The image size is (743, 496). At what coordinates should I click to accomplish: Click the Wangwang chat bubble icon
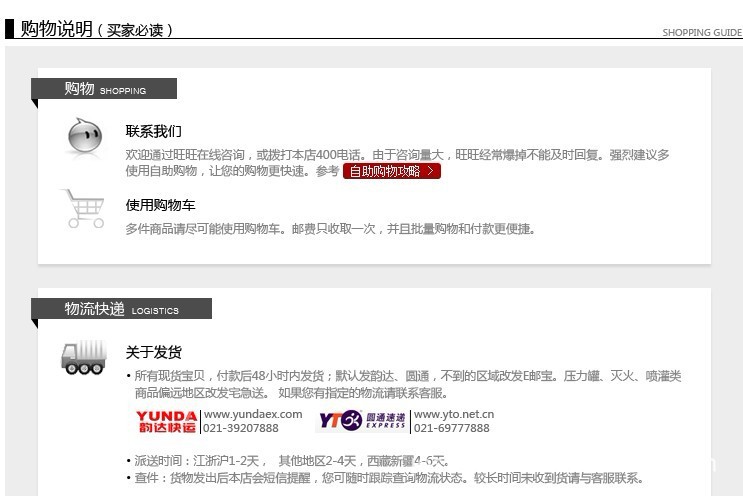pyautogui.click(x=84, y=136)
